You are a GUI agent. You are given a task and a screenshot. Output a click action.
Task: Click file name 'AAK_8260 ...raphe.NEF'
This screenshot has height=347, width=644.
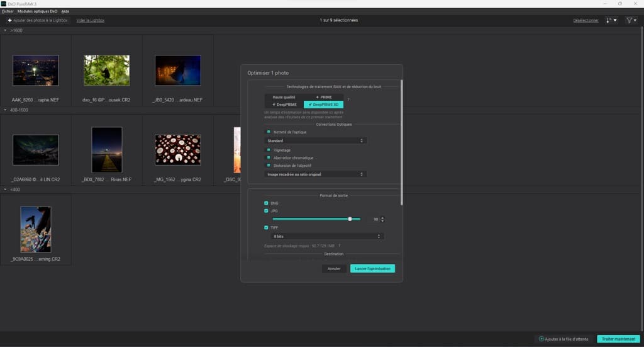pos(36,100)
